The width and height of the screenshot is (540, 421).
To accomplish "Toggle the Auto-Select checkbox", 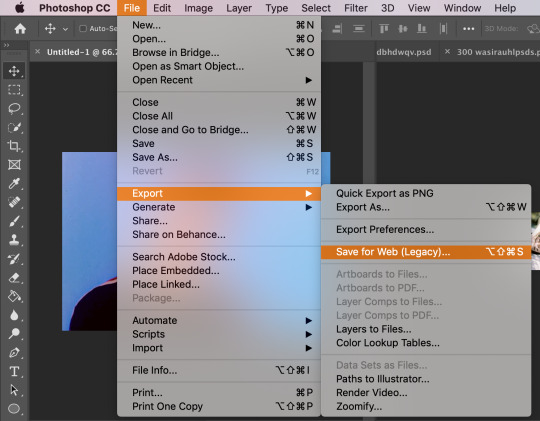I will click(83, 29).
